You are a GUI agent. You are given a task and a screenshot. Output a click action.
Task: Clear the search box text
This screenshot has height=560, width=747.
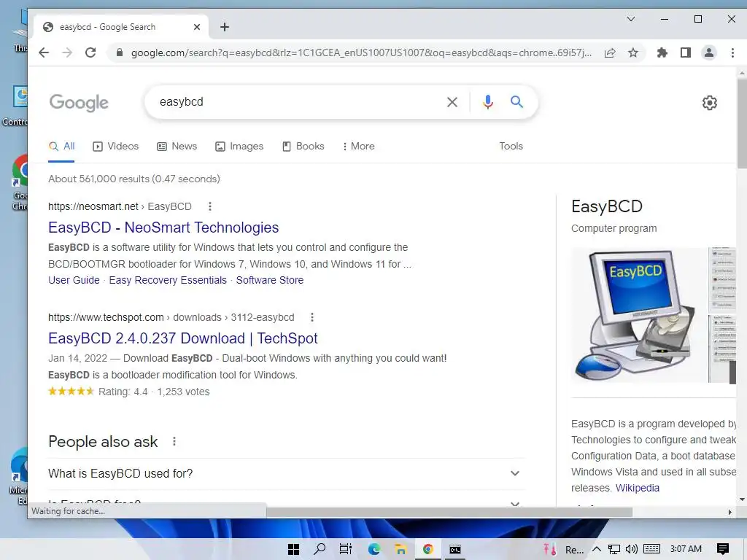click(452, 102)
